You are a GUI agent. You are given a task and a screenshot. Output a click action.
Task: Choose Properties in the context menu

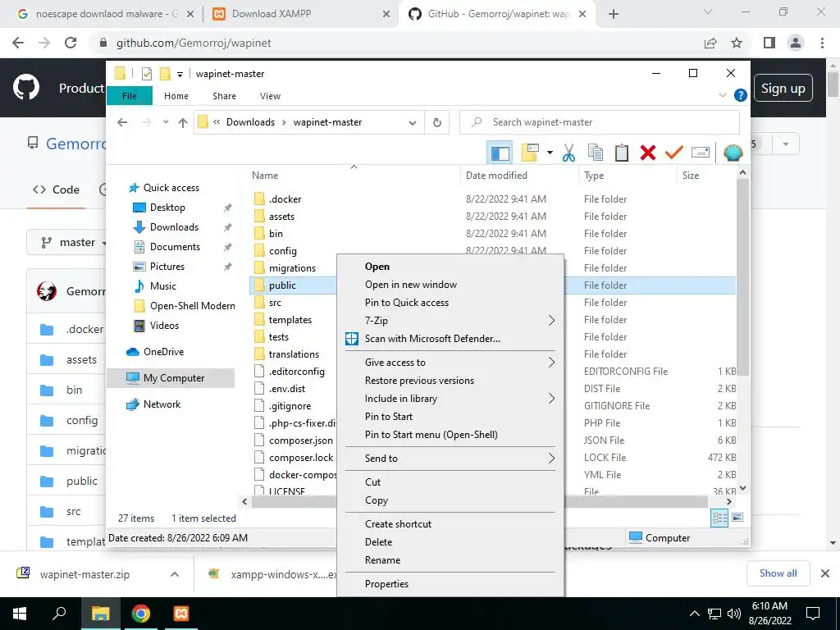[450, 584]
